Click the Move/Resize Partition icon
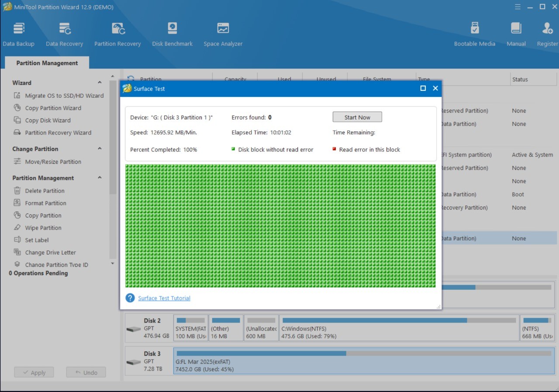559x392 pixels. point(17,162)
